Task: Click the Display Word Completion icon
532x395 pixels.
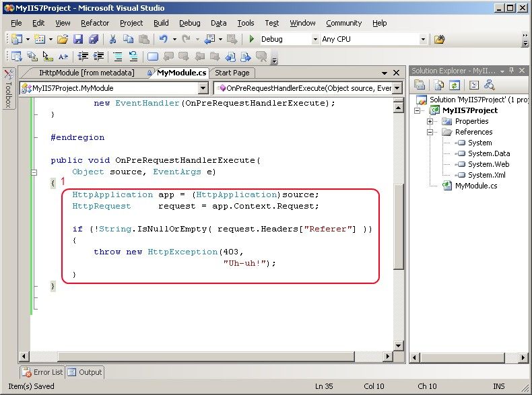Action: coord(63,57)
